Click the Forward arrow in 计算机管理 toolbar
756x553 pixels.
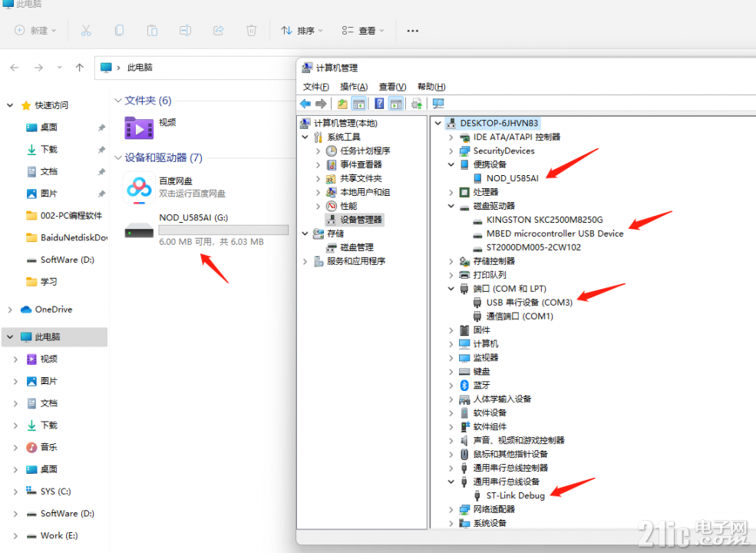[321, 103]
